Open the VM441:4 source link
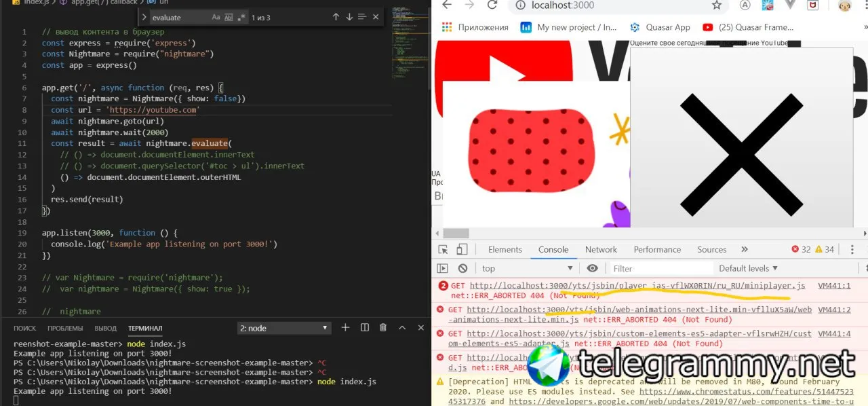The image size is (868, 406). point(834,333)
